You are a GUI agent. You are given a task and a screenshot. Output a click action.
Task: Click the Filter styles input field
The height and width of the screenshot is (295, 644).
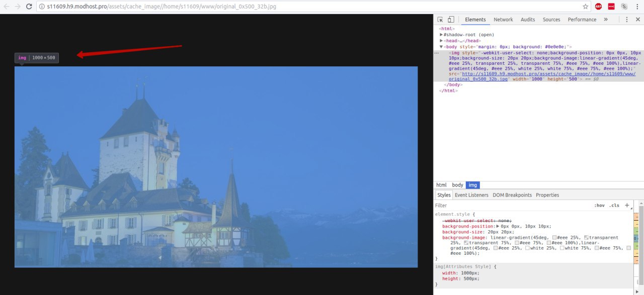(x=513, y=205)
